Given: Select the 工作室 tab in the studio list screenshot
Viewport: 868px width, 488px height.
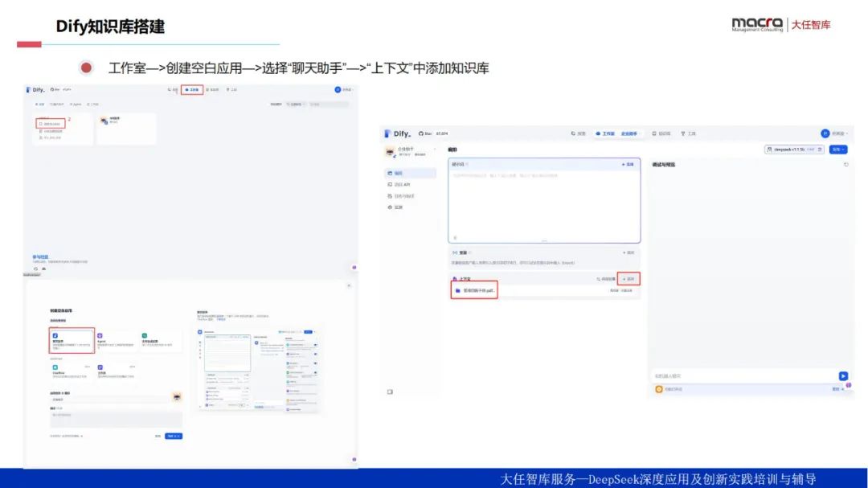Looking at the screenshot, I should click(192, 90).
